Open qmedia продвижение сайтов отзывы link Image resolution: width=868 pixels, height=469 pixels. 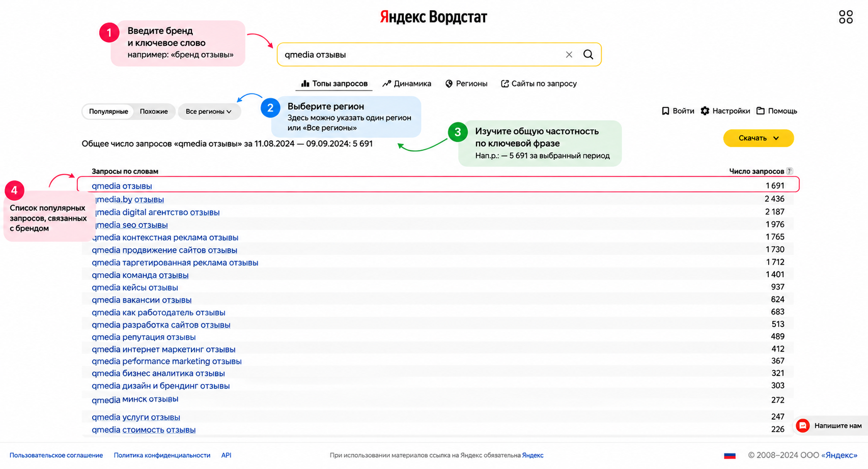pyautogui.click(x=164, y=250)
